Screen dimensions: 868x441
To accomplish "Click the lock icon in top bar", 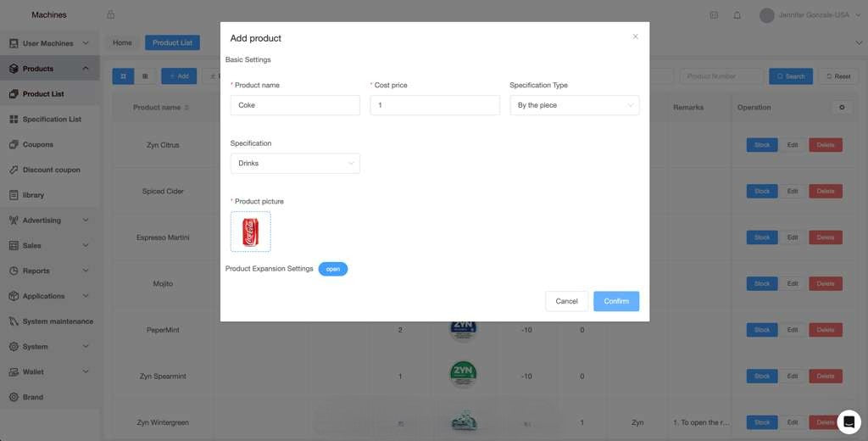I will tap(110, 15).
